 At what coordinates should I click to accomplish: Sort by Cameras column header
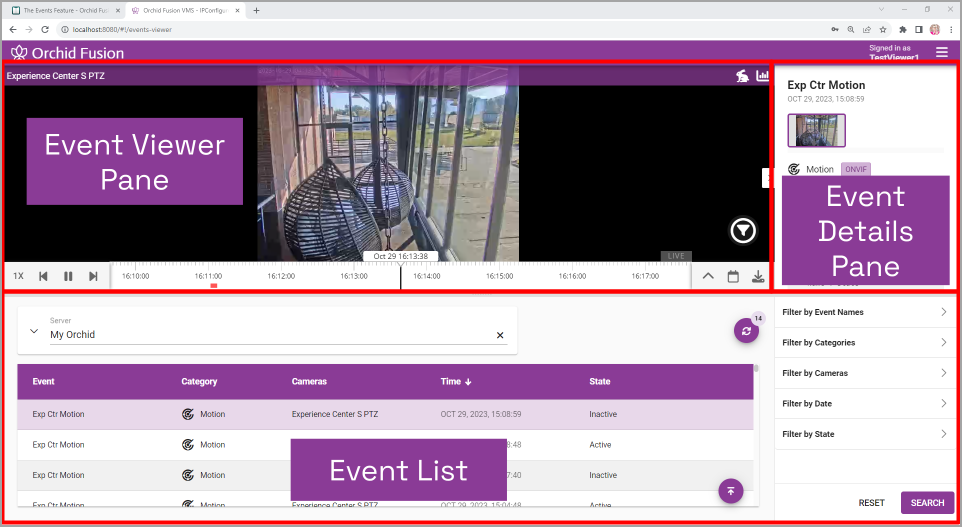pos(309,382)
